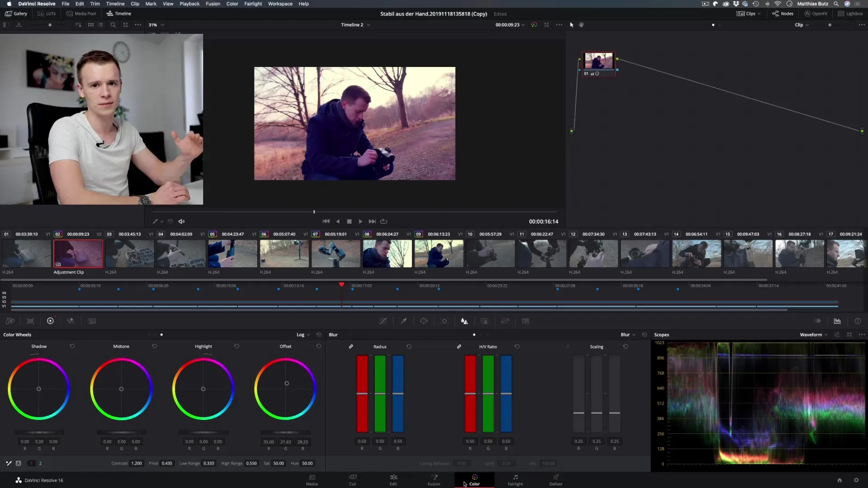Open the Project Settings gear icon
868x488 pixels.
coord(856,480)
